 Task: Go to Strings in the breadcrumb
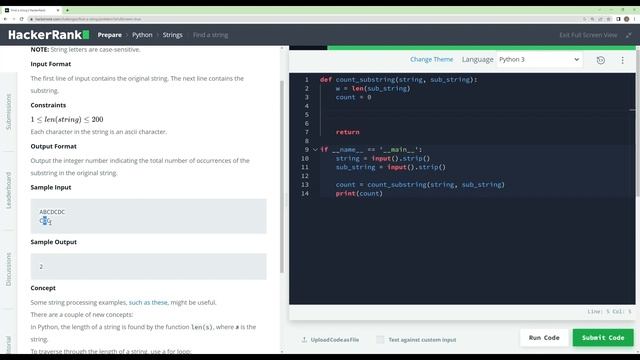[x=173, y=35]
